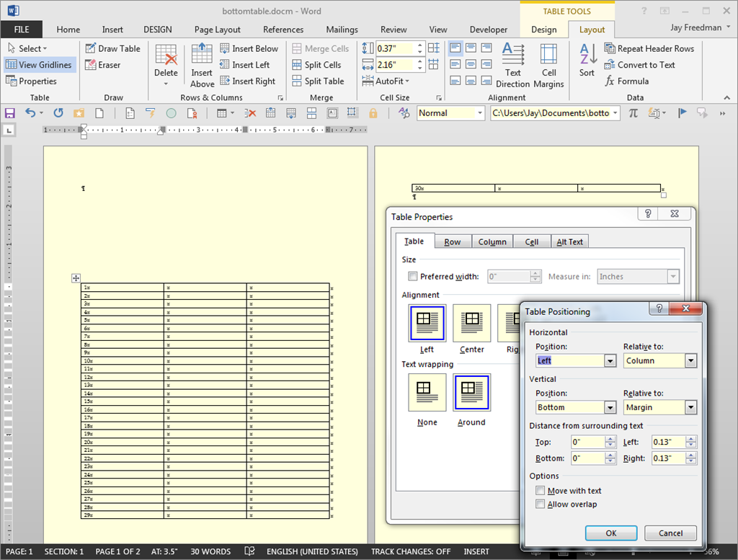Enable Move with text option

point(541,491)
